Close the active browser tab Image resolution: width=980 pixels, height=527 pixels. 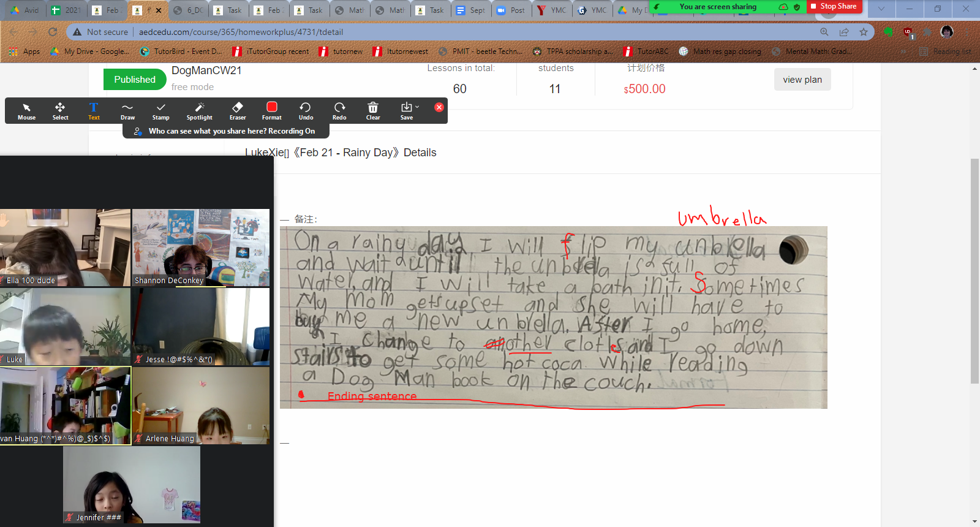(x=159, y=10)
